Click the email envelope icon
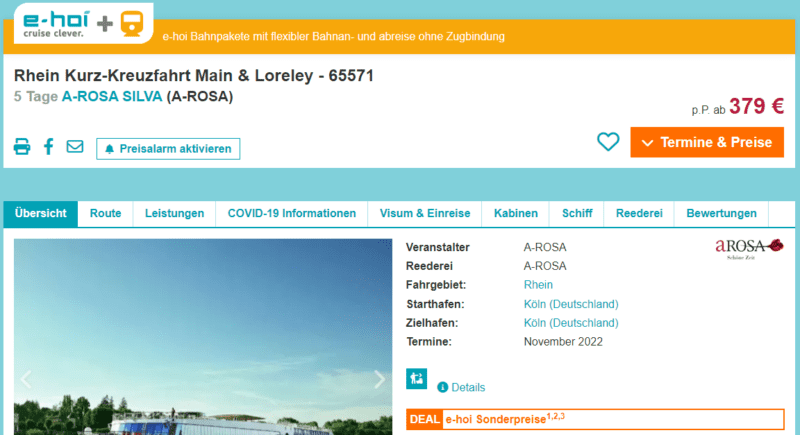This screenshot has width=800, height=435. click(75, 147)
